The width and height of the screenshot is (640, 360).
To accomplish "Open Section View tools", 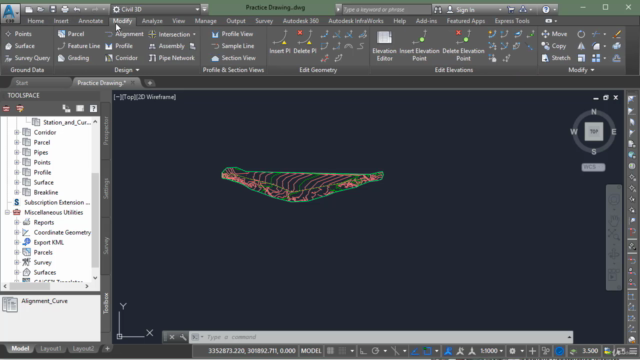I will pos(233,58).
